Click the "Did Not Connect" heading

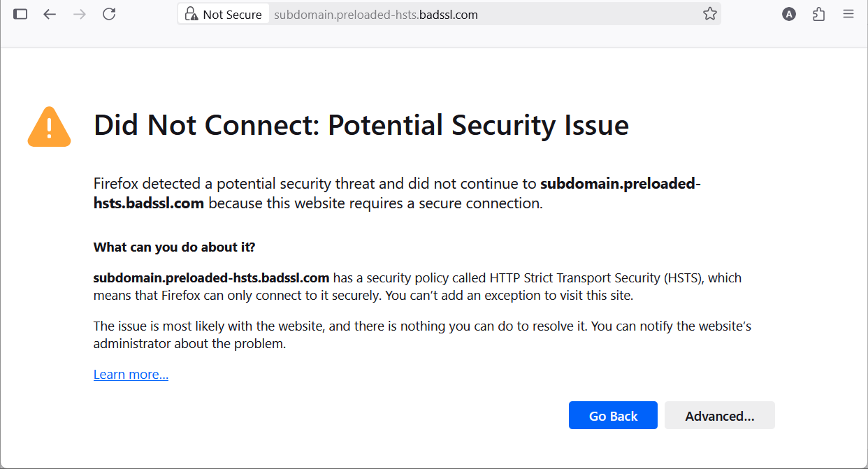(x=361, y=126)
